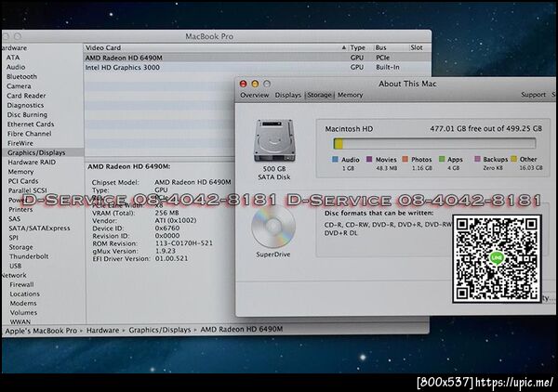Sort by the Type column header
This screenshot has height=392, width=558.
click(x=358, y=47)
